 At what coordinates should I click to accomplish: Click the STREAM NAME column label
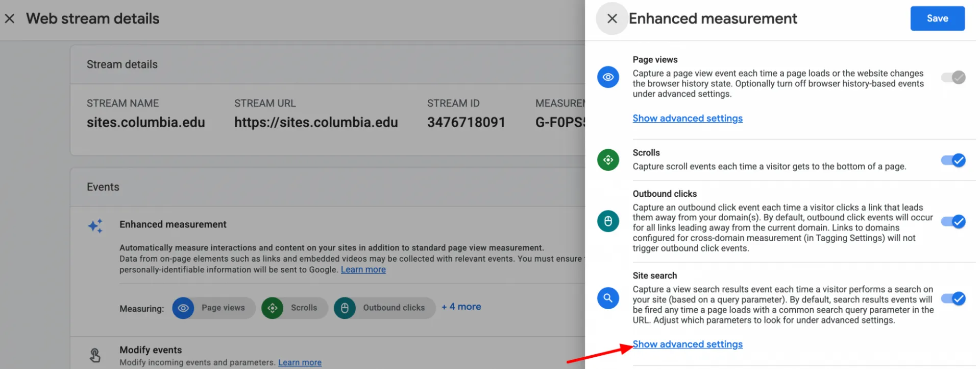(x=122, y=103)
